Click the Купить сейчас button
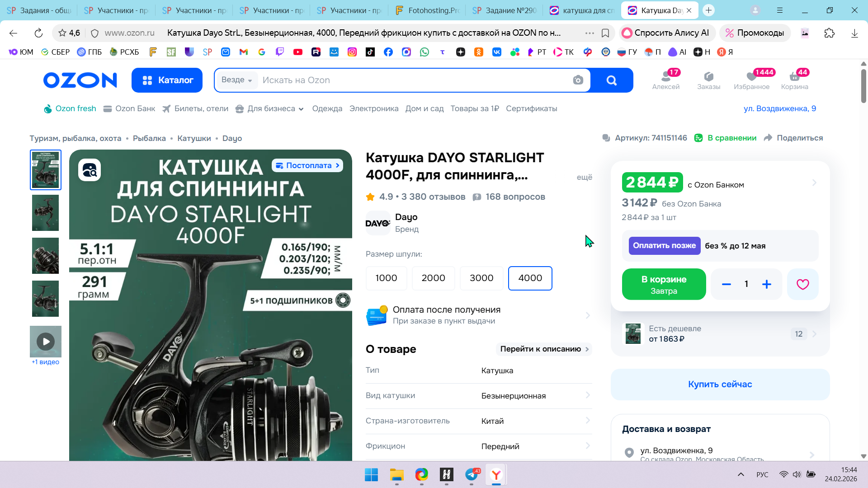The width and height of the screenshot is (868, 488). pyautogui.click(x=720, y=385)
